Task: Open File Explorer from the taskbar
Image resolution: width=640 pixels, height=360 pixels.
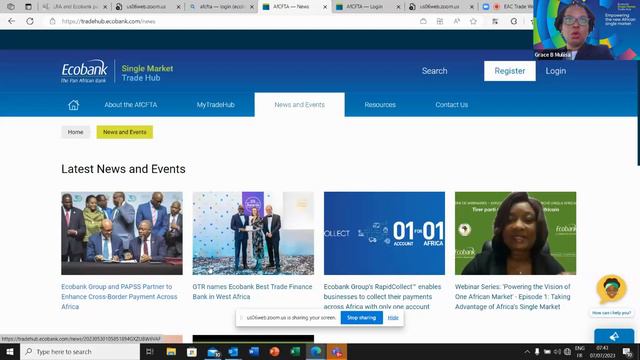Action: (171, 351)
